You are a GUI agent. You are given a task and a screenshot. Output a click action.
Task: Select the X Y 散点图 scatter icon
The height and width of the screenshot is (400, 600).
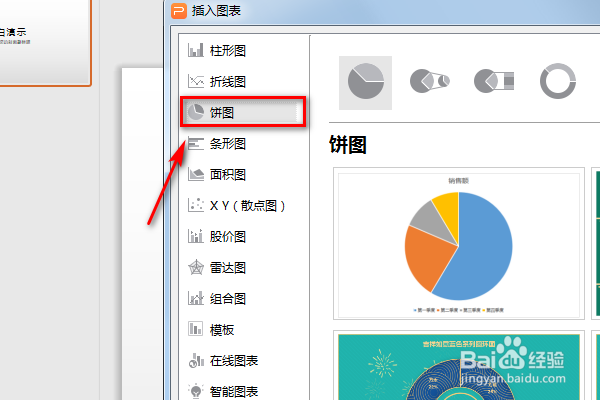196,205
